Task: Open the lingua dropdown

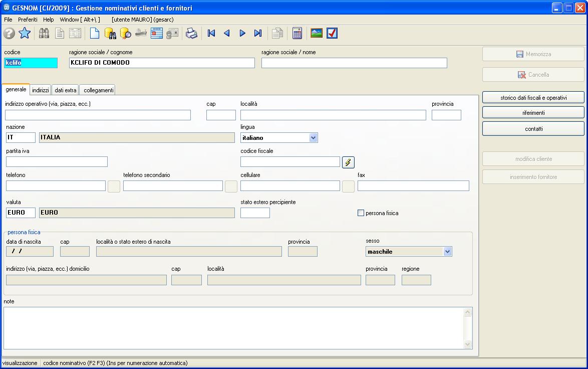Action: coord(313,138)
